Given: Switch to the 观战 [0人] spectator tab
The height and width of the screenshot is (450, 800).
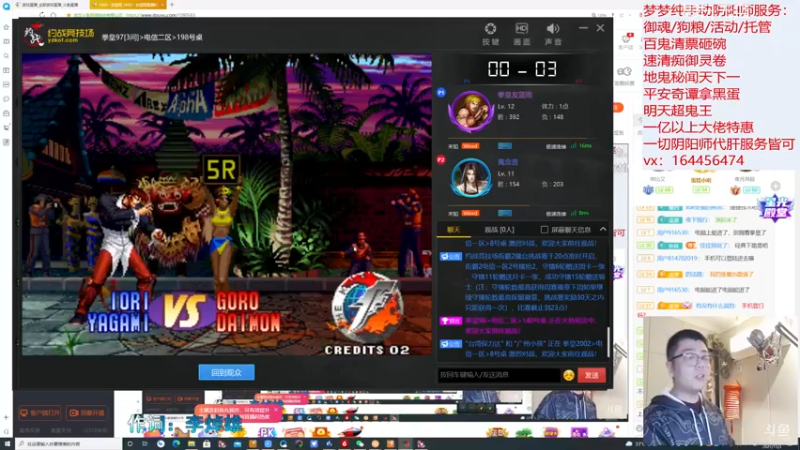Looking at the screenshot, I should coord(499,230).
